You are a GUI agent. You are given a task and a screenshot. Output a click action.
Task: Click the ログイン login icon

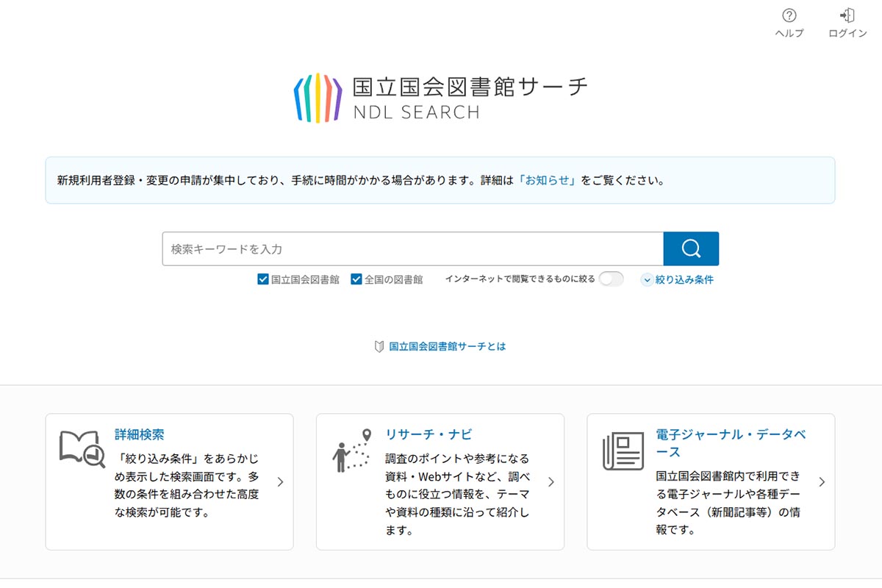[847, 15]
